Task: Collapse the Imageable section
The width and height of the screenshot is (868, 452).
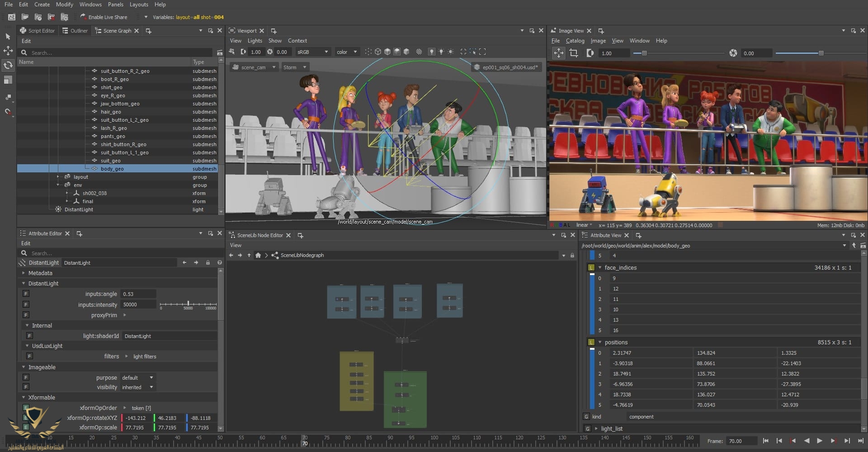Action: click(x=24, y=367)
